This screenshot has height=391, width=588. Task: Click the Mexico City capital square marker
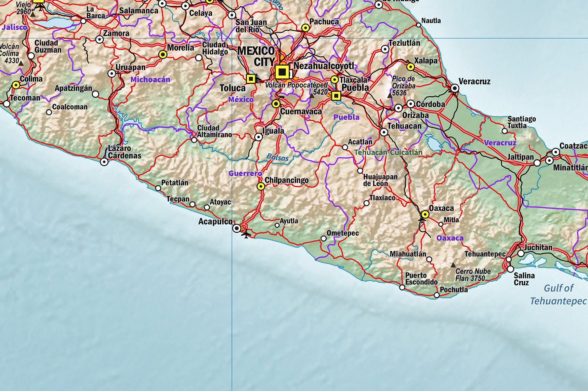(282, 72)
